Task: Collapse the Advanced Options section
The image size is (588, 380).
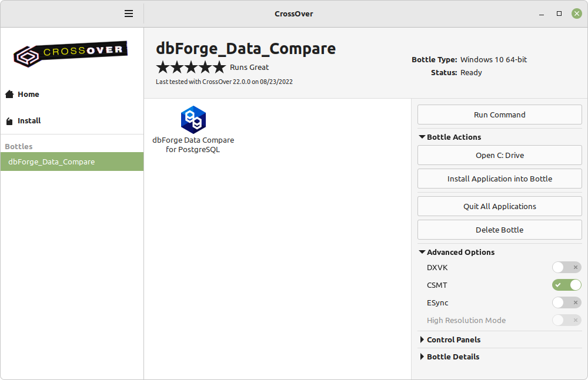Action: tap(456, 252)
